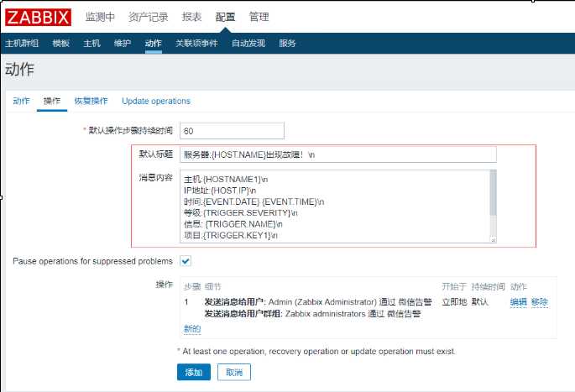Click the 取消 button
The image size is (575, 392).
[x=234, y=372]
